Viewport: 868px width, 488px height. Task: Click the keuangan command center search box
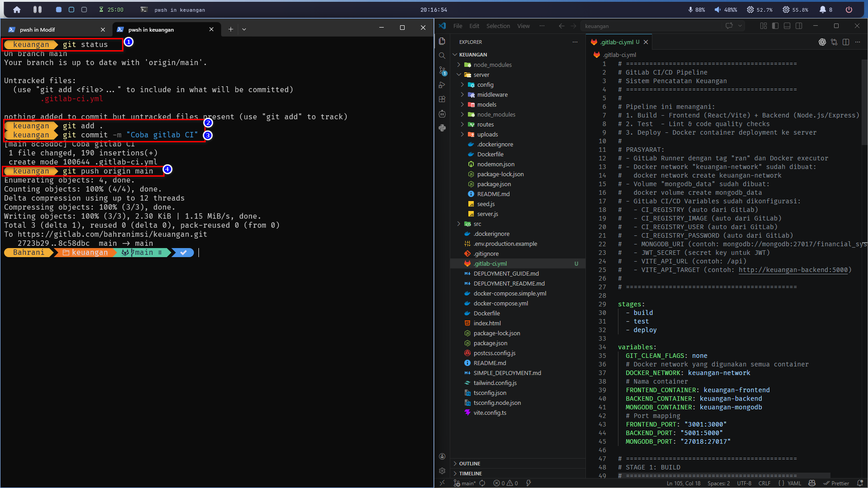[x=651, y=26]
